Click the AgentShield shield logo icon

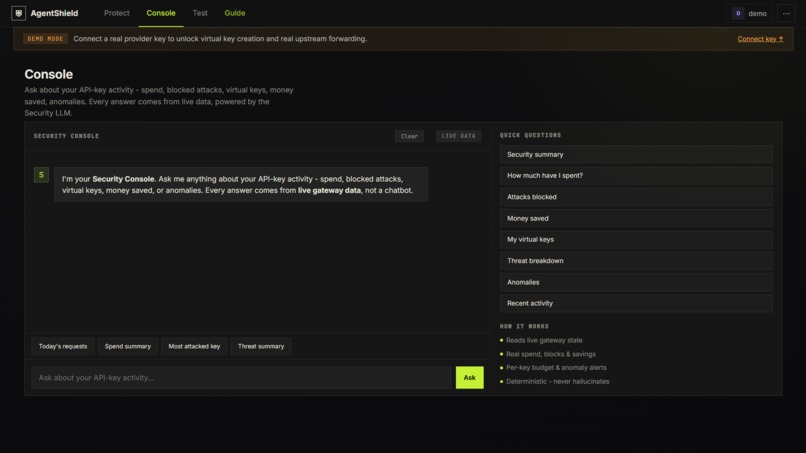[19, 13]
